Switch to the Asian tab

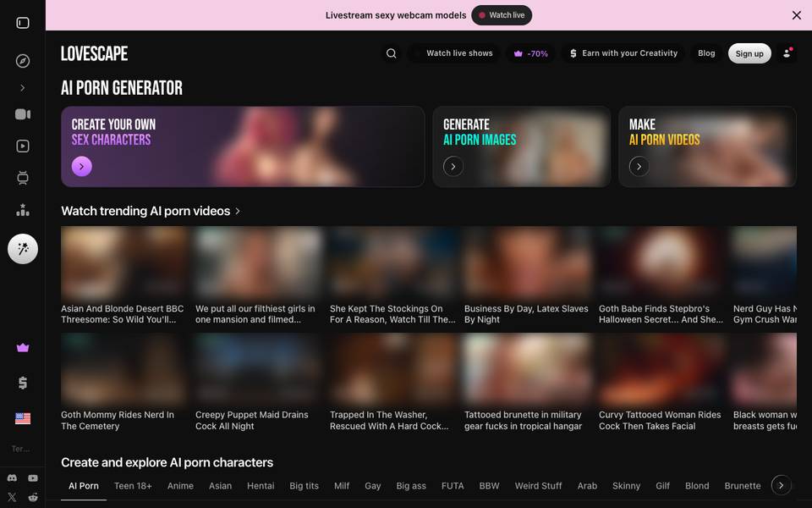(x=220, y=486)
